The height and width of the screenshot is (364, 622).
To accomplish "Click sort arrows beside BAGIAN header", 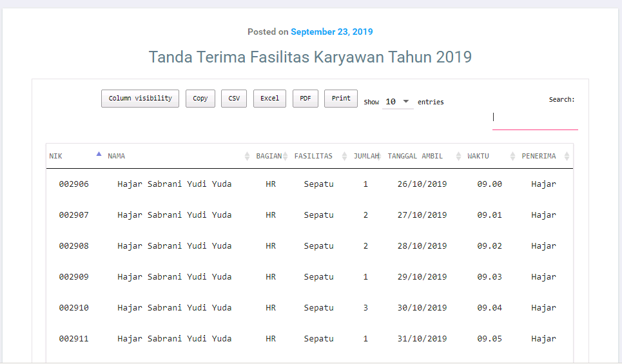I will tap(285, 157).
